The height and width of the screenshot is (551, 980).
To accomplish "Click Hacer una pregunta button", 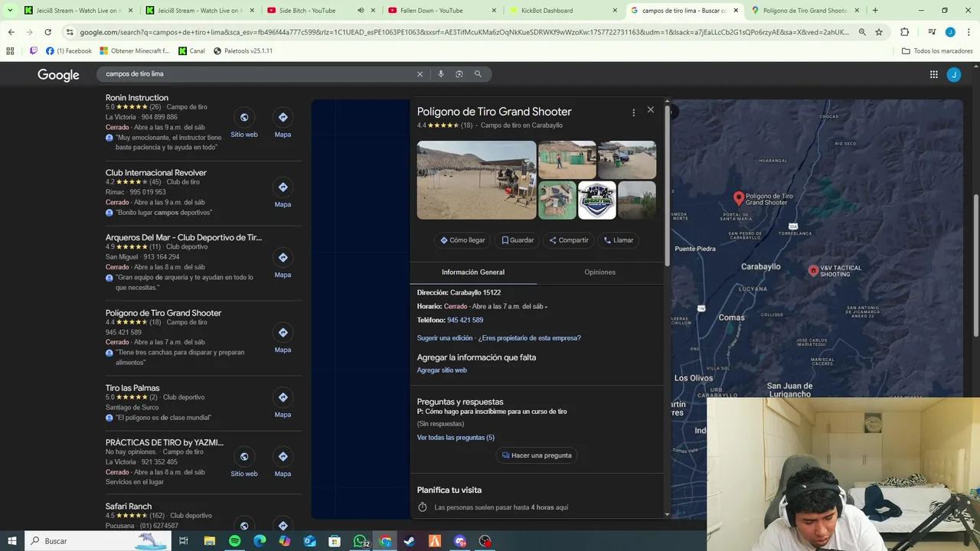I will pos(537,455).
